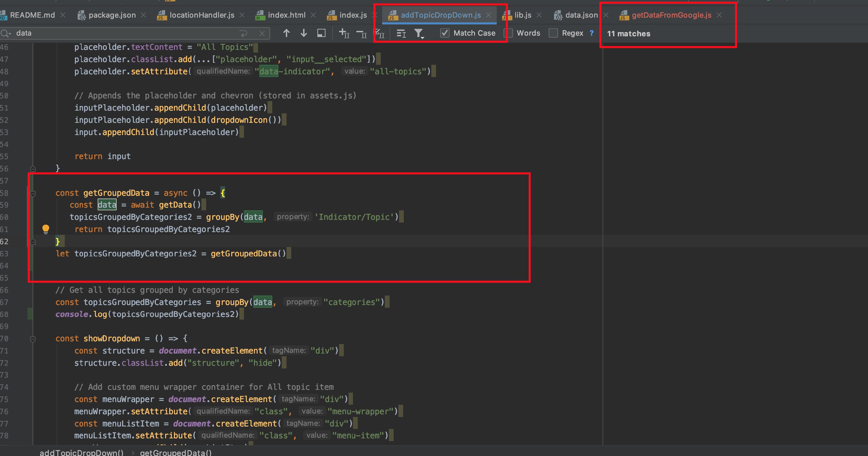The width and height of the screenshot is (868, 456).
Task: Unselect occurrence icon in search bar
Action: (x=361, y=33)
